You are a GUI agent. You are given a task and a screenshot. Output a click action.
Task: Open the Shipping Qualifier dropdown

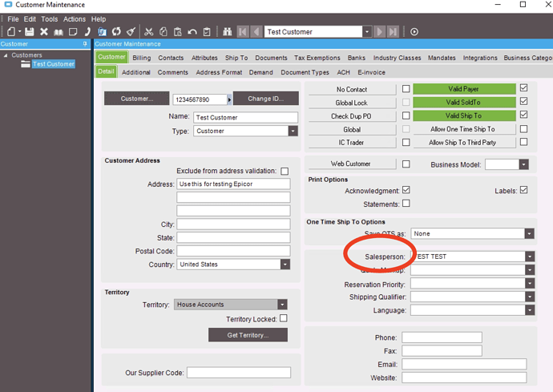pos(530,297)
